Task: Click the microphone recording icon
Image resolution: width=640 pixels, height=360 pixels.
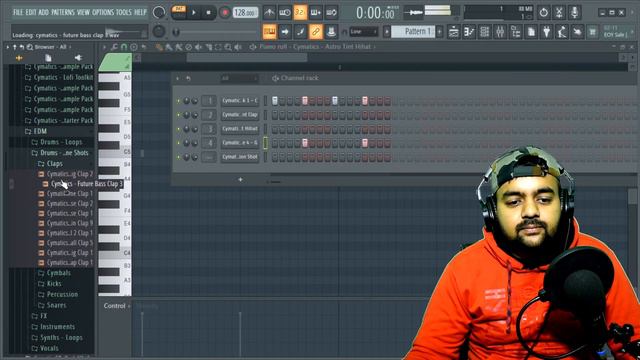Action: click(575, 13)
